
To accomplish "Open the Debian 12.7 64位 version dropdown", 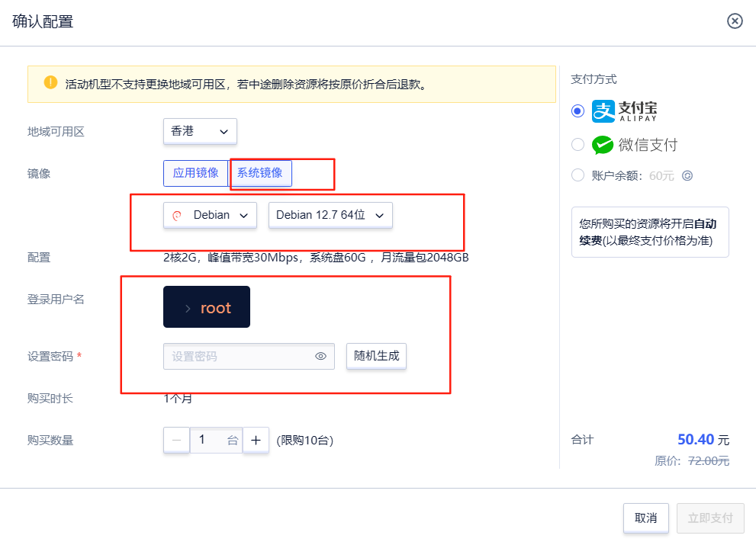I will tap(330, 215).
